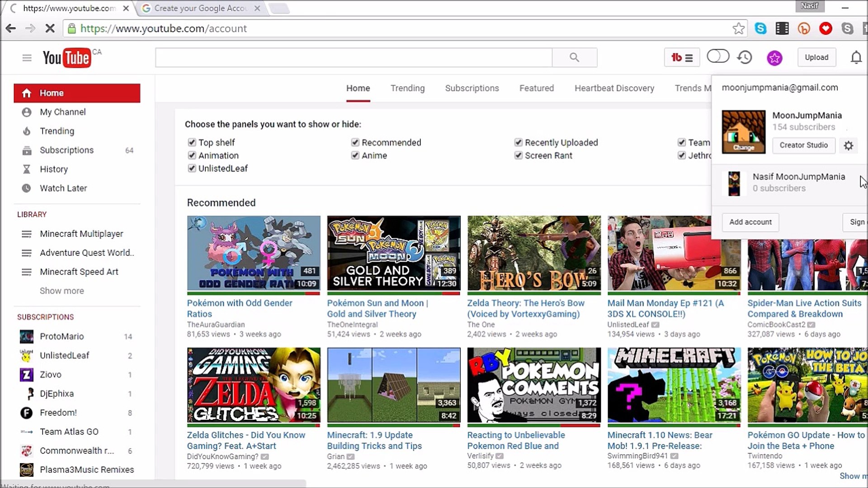Open the Pokémon Sun and Moon video thumbnail
Viewport: 868px width, 488px height.
(x=393, y=253)
